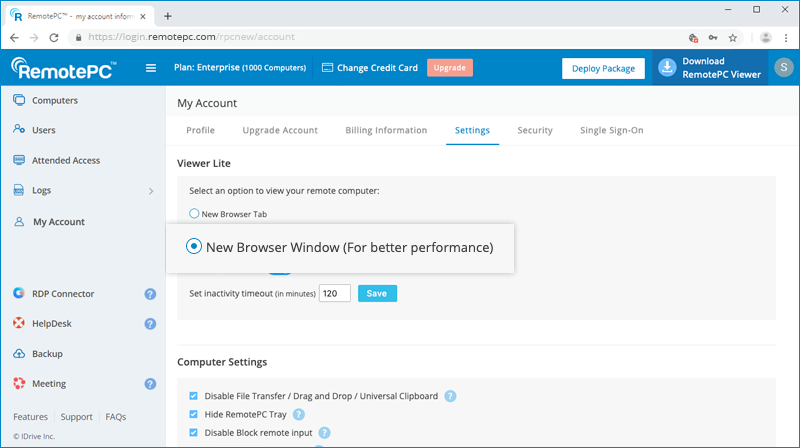The height and width of the screenshot is (448, 800).
Task: Open the Features footer link
Action: pos(31,417)
